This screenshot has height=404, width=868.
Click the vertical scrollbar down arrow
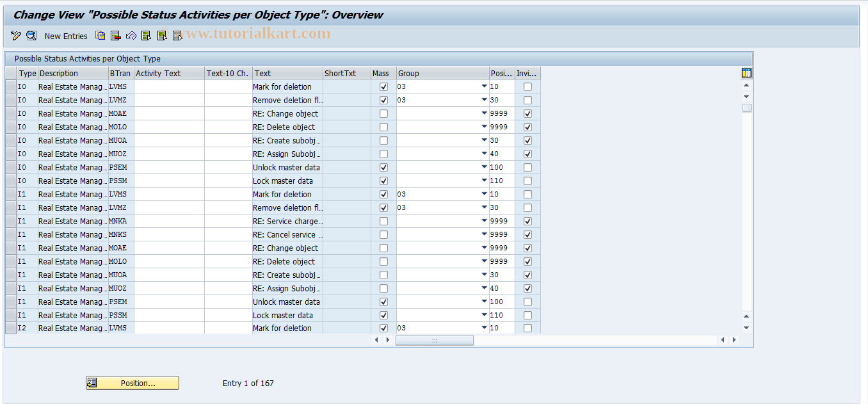[746, 328]
